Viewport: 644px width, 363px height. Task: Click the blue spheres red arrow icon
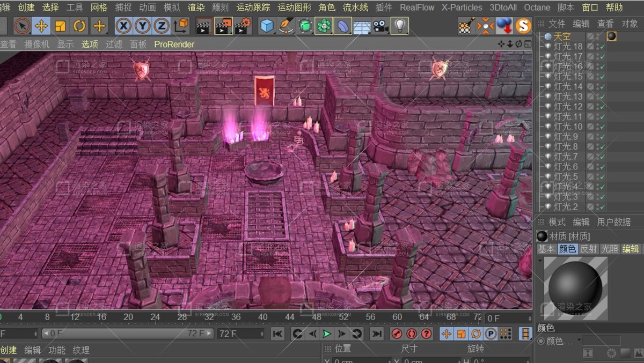[x=504, y=26]
